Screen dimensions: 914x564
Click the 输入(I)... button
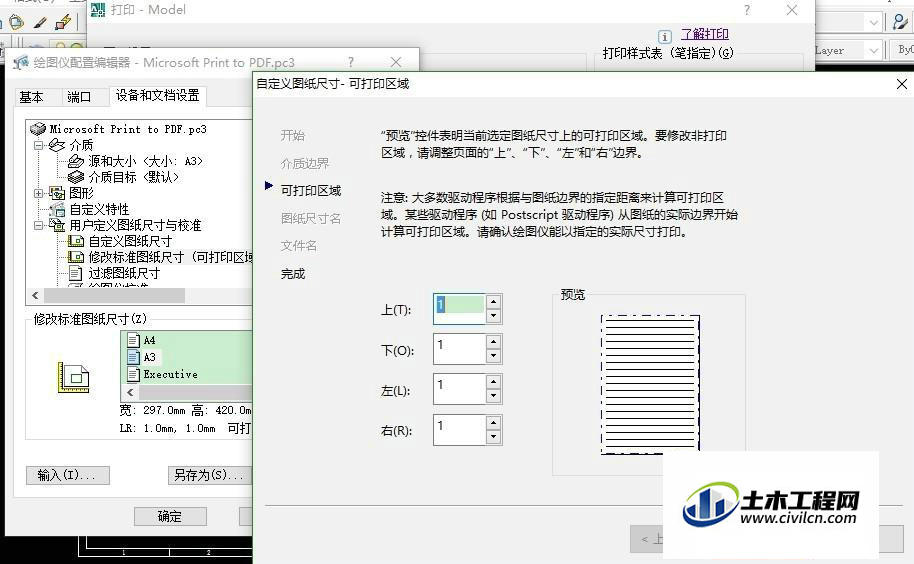click(68, 475)
